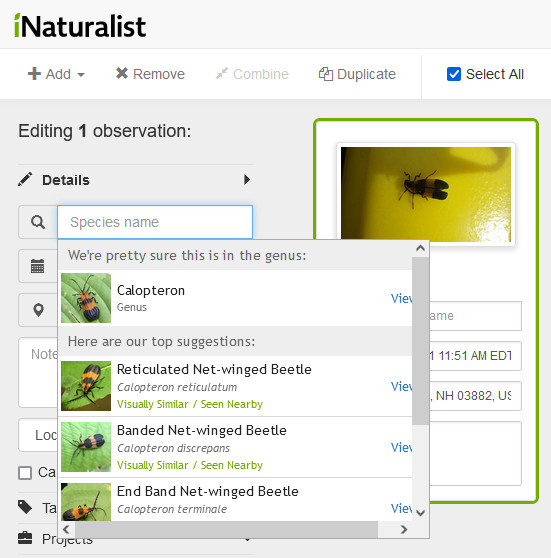This screenshot has width=551, height=558.
Task: Click the Remove button
Action: (150, 74)
